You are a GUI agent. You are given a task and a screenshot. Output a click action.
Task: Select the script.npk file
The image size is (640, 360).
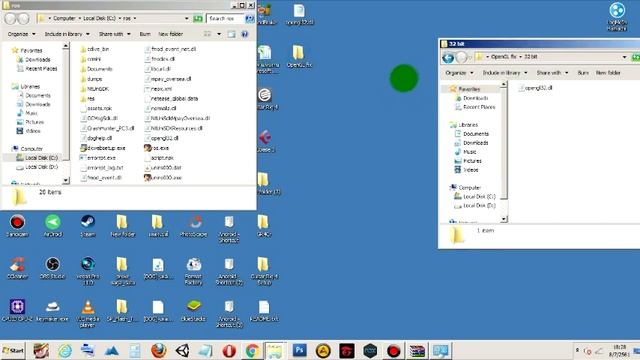coord(159,158)
